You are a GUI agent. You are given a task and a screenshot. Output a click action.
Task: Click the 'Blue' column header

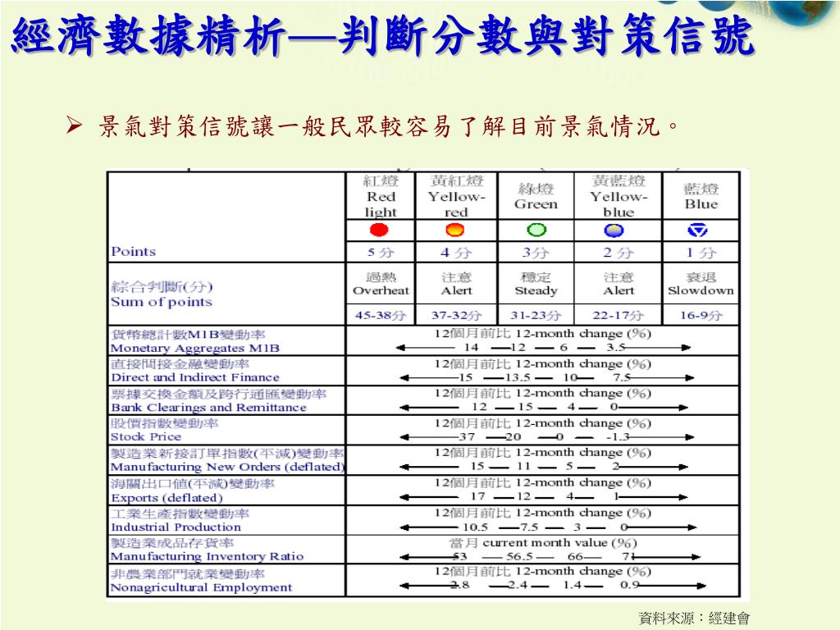701,196
